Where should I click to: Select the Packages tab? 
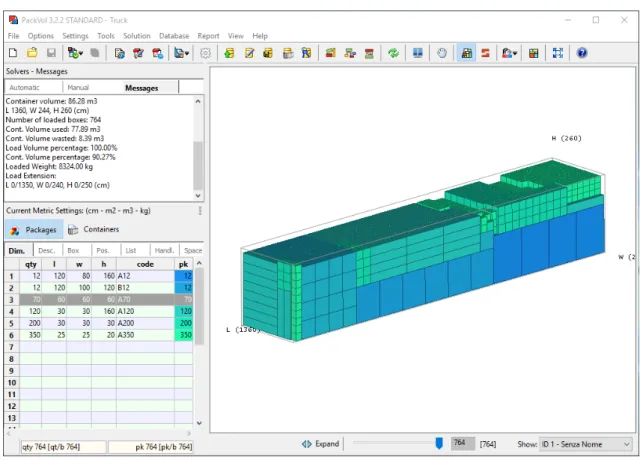tap(34, 230)
